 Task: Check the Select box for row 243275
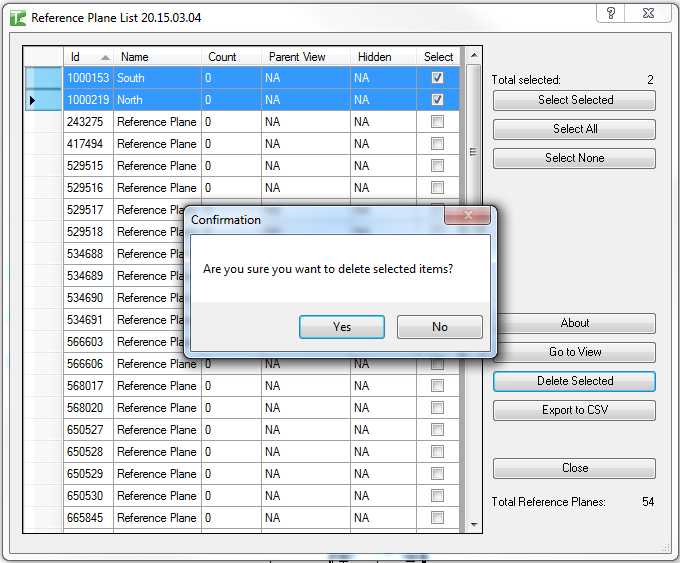pos(437,122)
